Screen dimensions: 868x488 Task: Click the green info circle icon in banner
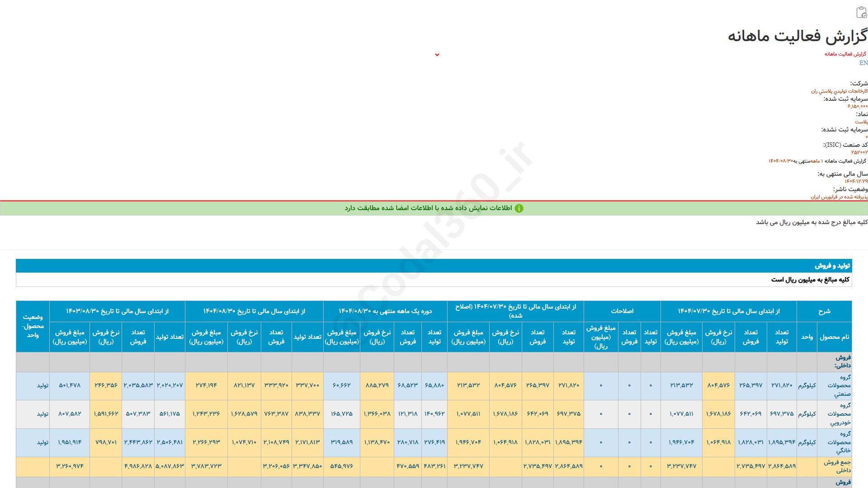click(x=519, y=208)
